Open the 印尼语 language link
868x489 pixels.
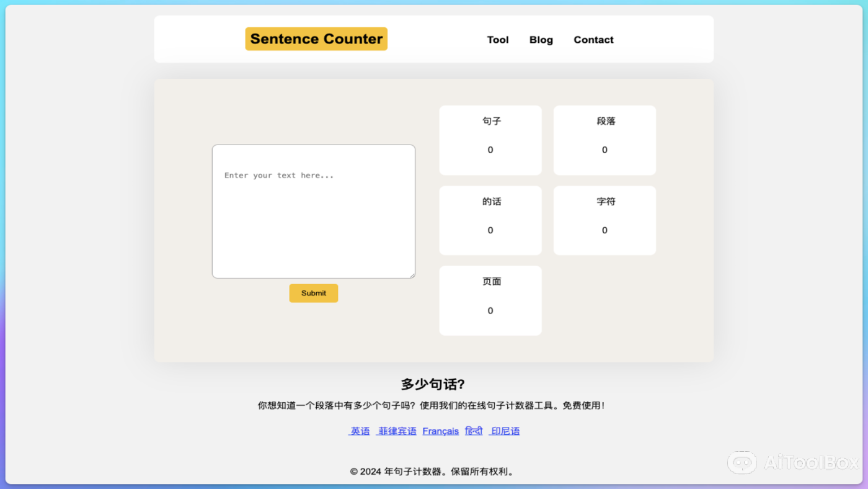(x=504, y=431)
